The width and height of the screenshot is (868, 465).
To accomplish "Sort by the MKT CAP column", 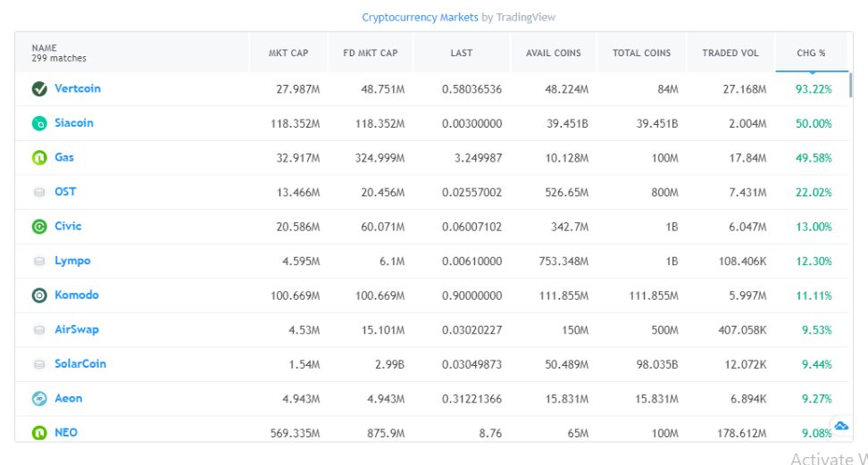I will tap(288, 53).
